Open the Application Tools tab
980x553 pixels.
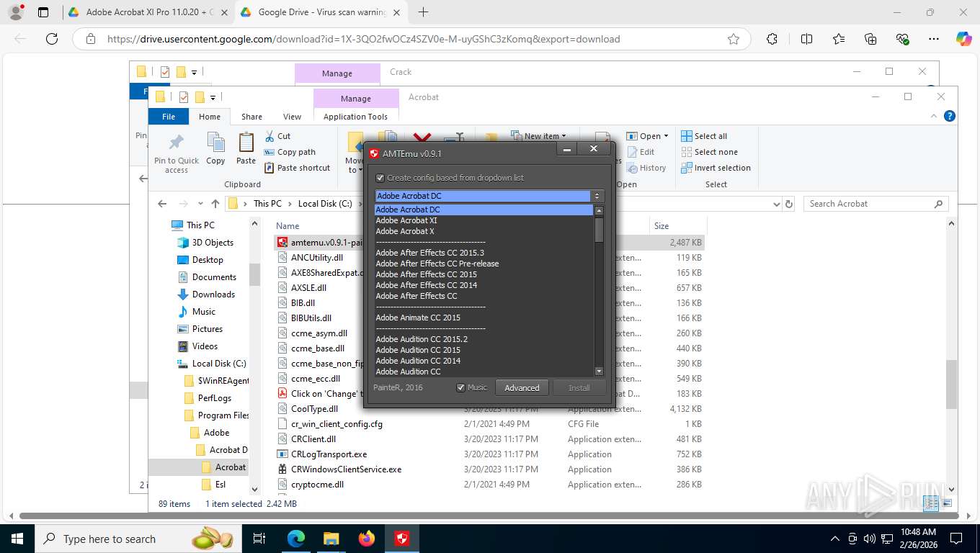355,117
